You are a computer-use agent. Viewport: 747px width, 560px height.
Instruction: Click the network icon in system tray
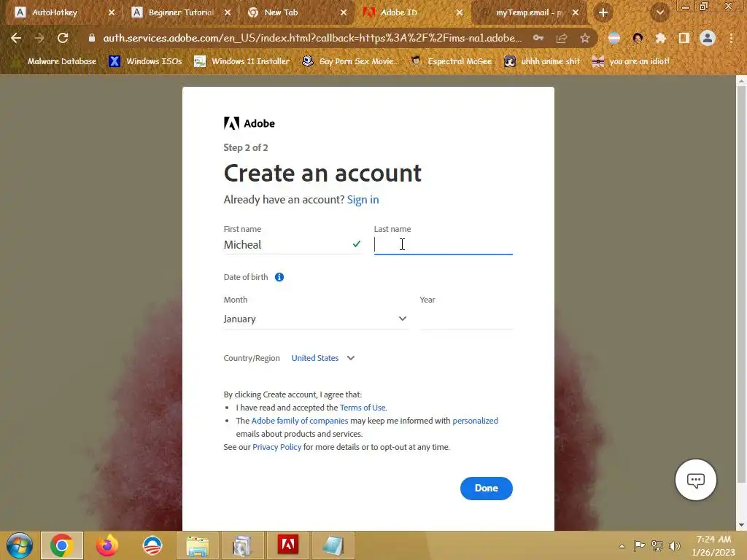(x=657, y=545)
